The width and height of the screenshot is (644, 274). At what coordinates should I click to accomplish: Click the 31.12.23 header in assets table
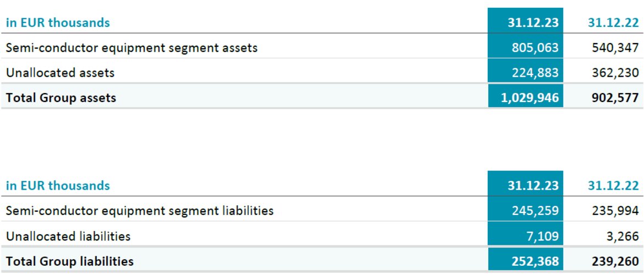[533, 22]
